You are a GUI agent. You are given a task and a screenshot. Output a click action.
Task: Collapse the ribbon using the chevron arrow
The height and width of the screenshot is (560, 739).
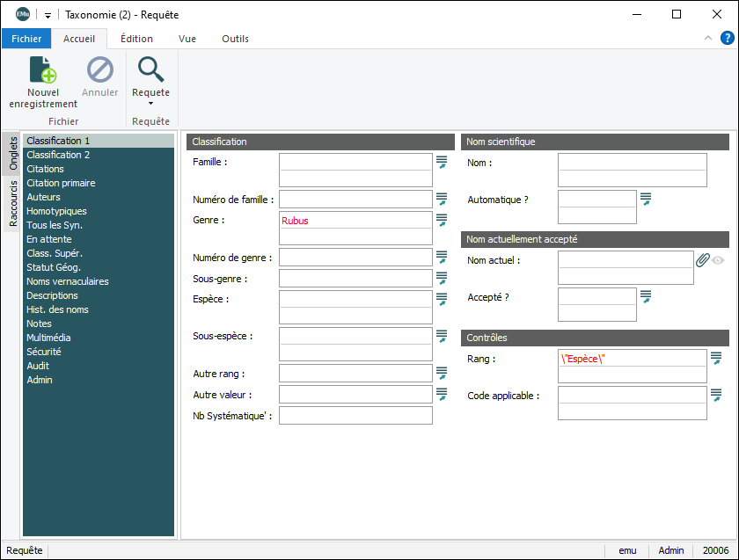click(708, 38)
